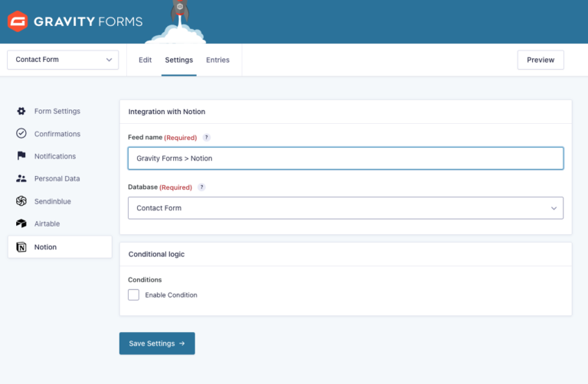Screen dimensions: 588x384
Task: Open the Contact Form switcher dropdown
Action: [63, 60]
